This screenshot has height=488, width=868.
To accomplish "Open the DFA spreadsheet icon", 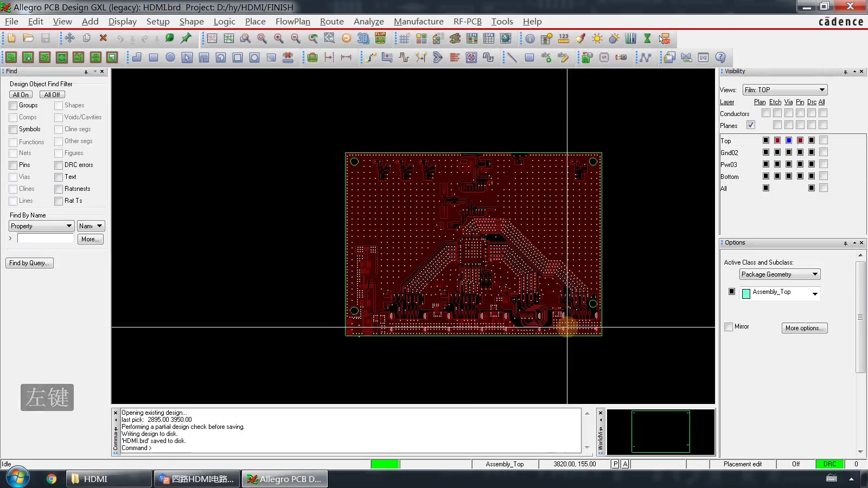I will click(x=489, y=38).
